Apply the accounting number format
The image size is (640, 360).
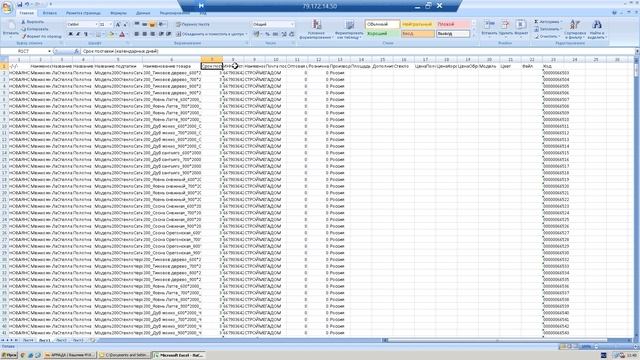pyautogui.click(x=256, y=34)
